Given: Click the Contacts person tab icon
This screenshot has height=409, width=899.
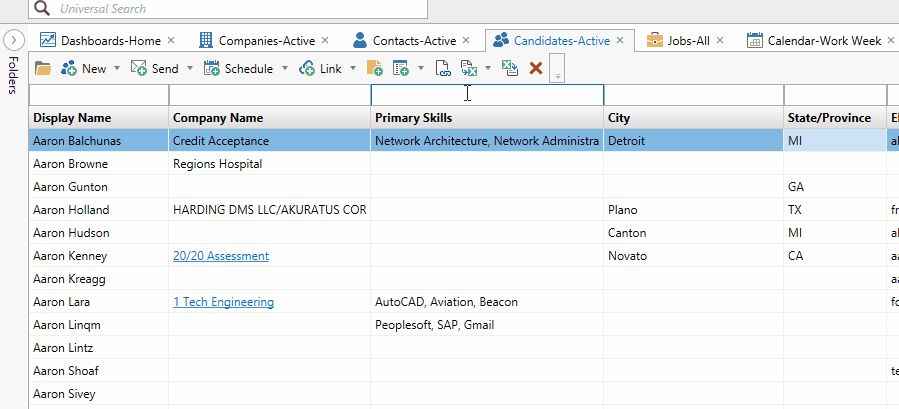Looking at the screenshot, I should [359, 40].
